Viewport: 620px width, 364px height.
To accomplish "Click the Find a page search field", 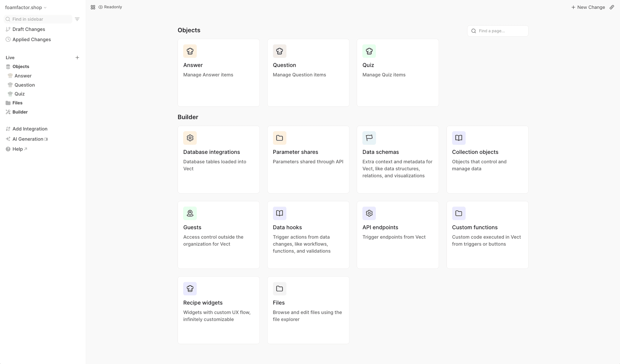I will [497, 31].
